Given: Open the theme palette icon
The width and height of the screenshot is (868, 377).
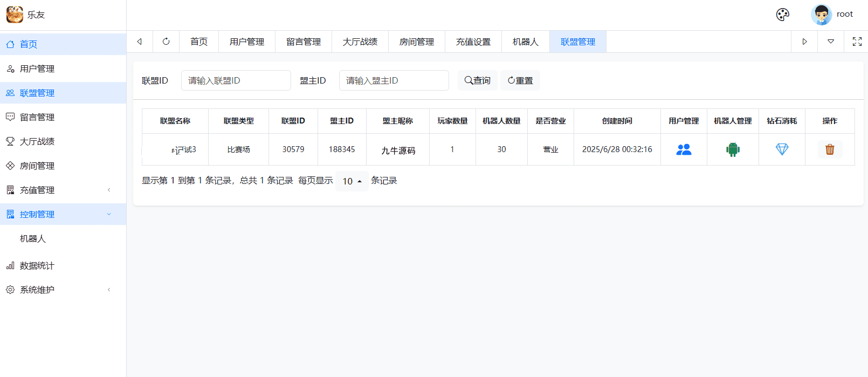Looking at the screenshot, I should [782, 15].
